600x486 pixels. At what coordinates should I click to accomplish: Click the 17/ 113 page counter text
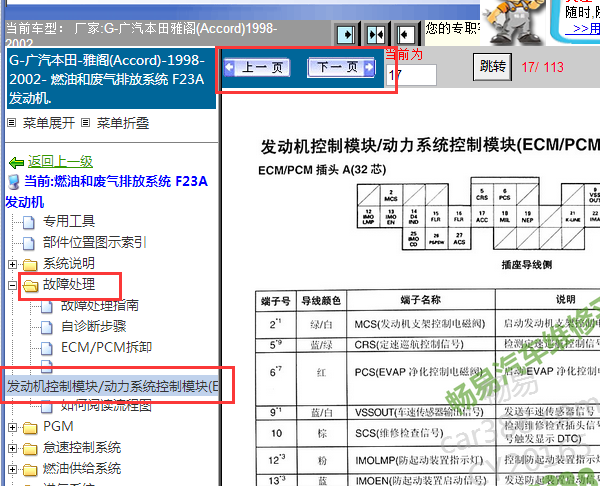(543, 67)
